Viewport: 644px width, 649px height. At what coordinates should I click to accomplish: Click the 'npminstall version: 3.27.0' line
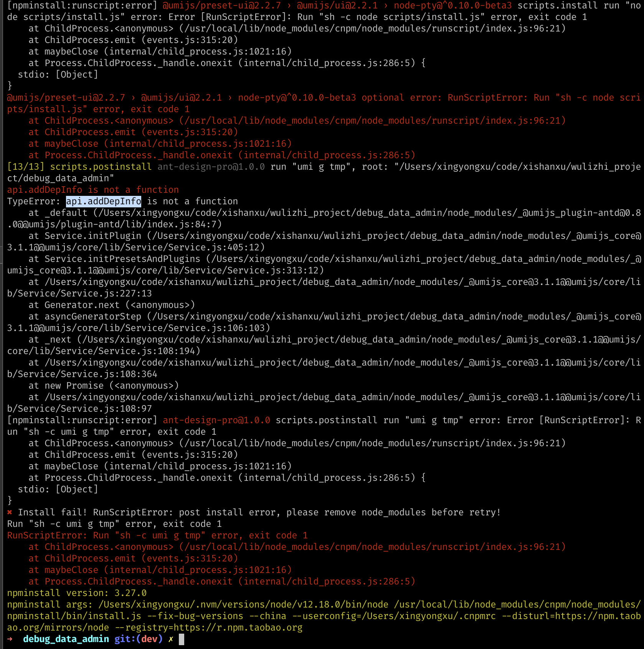(77, 593)
